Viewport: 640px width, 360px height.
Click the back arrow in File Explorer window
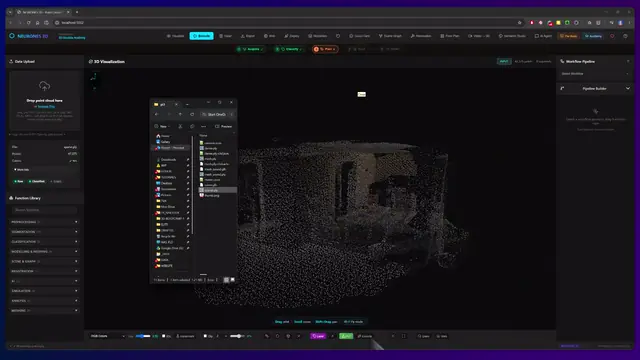tap(157, 114)
